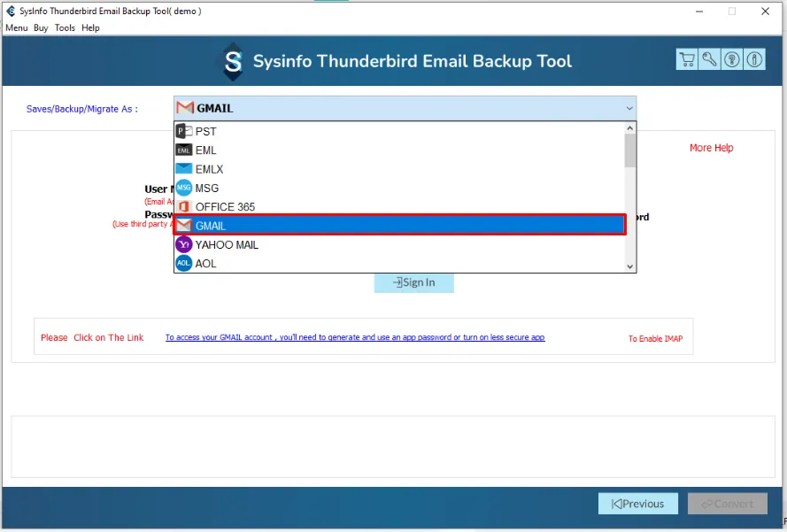The height and width of the screenshot is (532, 787).
Task: Click the app icon in title bar
Action: click(11, 11)
